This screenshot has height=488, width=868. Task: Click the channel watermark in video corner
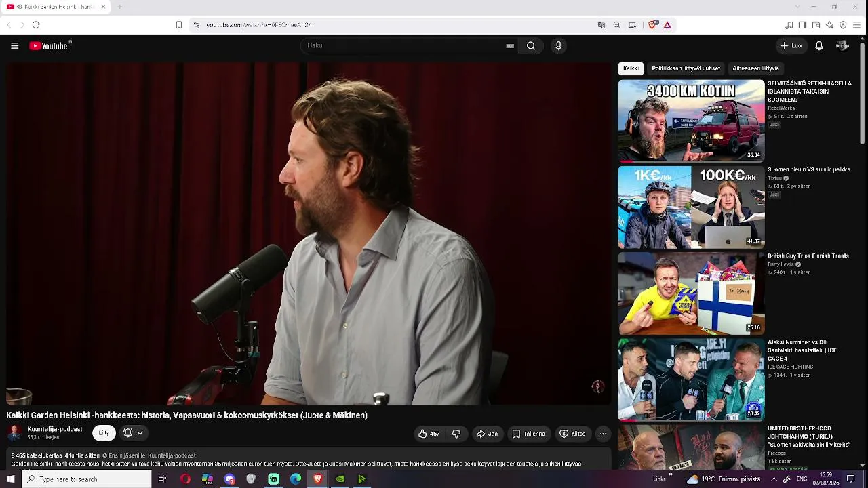[x=597, y=386]
